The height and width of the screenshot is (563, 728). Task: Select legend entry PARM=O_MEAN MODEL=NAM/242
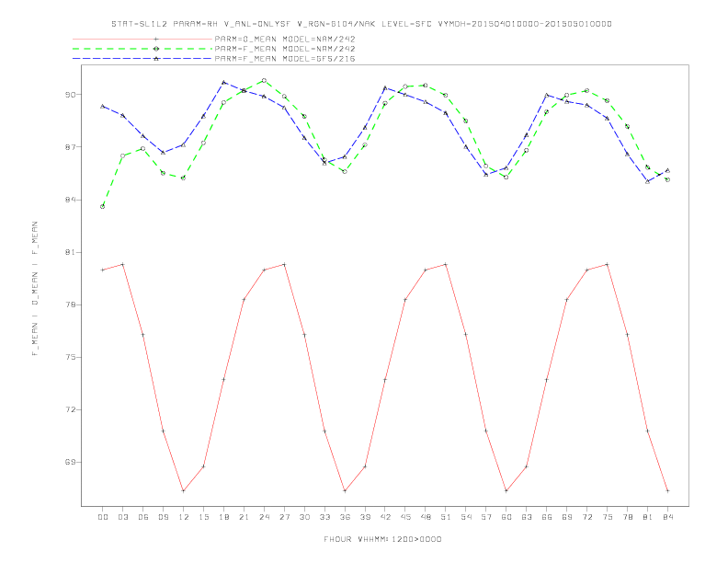tap(285, 39)
